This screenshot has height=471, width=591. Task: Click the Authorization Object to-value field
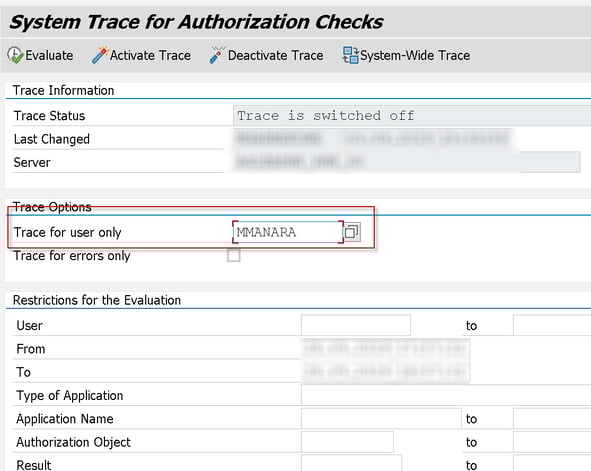[552, 442]
